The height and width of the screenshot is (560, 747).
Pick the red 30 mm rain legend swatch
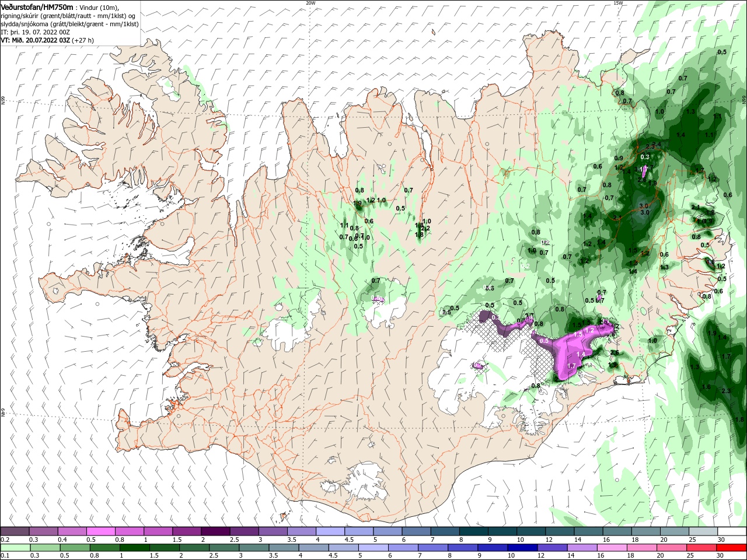click(x=732, y=548)
